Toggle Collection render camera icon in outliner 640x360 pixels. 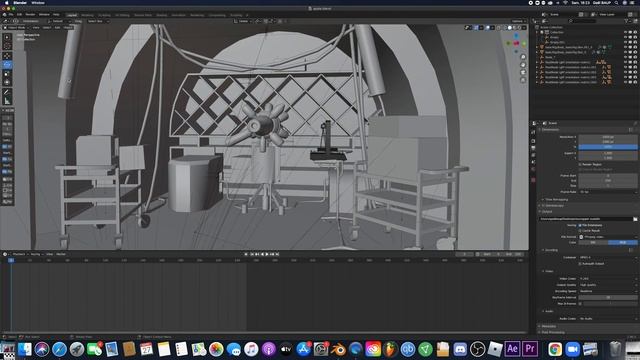635,32
